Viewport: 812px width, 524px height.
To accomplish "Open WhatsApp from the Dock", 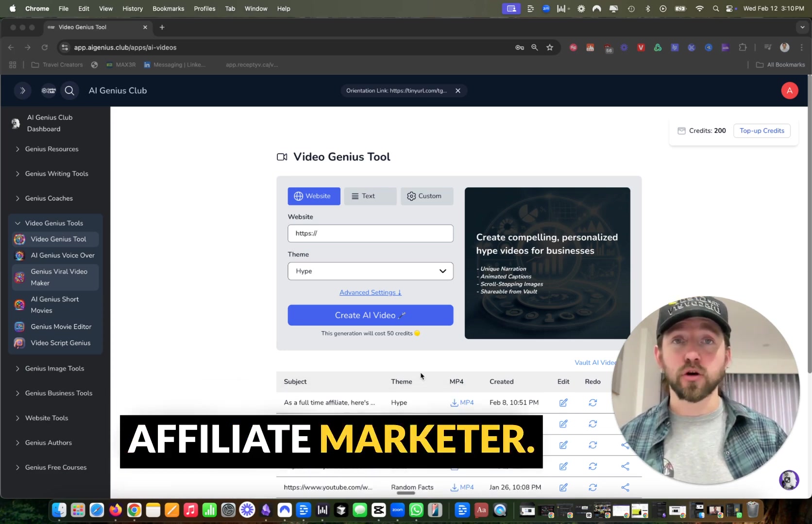I will (416, 510).
